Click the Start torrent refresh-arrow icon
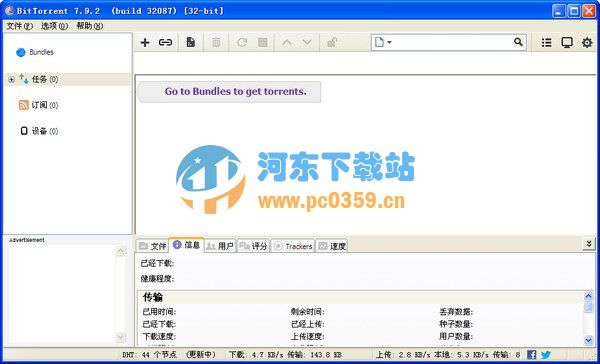 coord(241,42)
